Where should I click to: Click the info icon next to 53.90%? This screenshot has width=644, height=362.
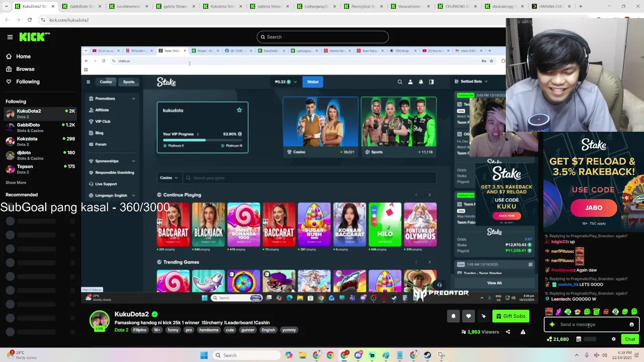239,134
